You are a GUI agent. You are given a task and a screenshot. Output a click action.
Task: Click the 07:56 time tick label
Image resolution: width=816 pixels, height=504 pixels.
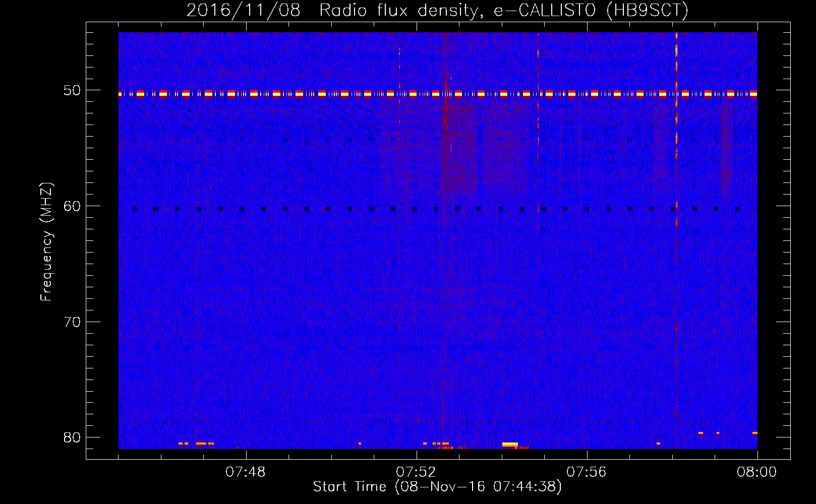(587, 472)
